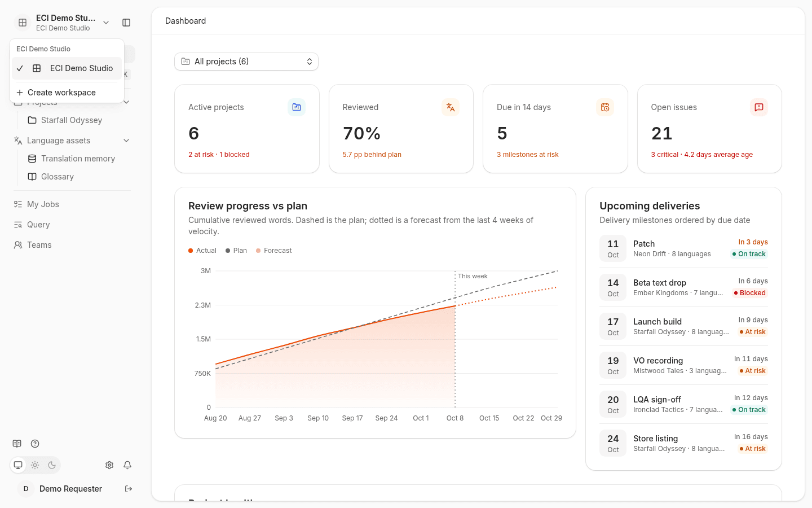Select ECI Demo Studio workspace entry
The height and width of the screenshot is (508, 812).
[67, 68]
